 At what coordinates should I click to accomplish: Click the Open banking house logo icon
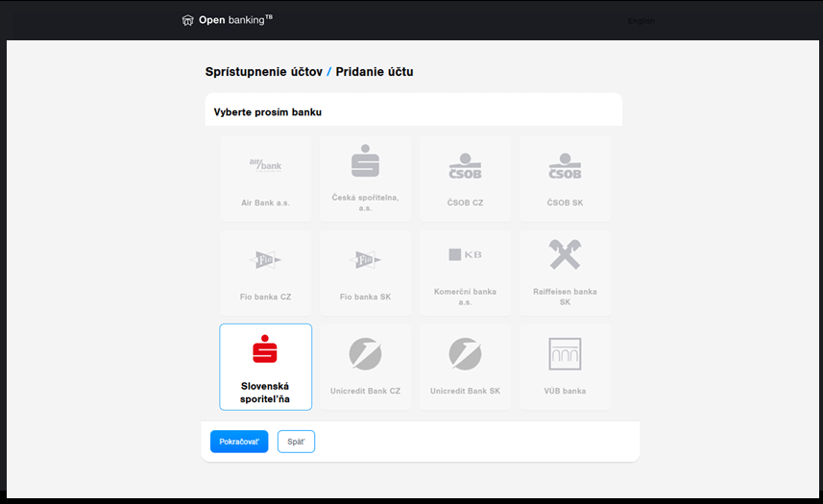(x=187, y=20)
